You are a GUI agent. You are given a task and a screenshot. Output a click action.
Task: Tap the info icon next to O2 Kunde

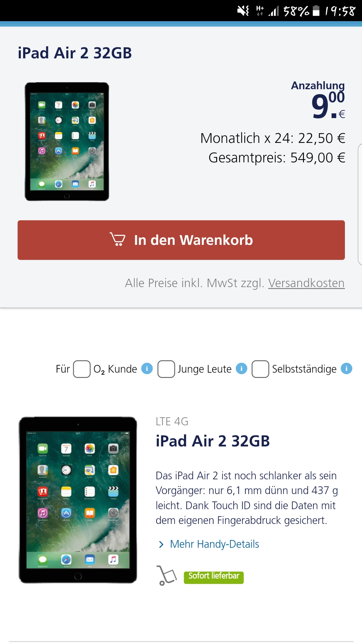147,368
